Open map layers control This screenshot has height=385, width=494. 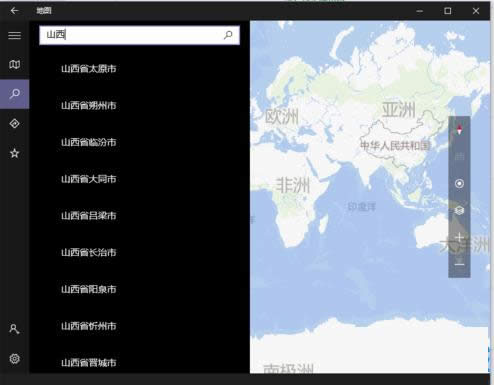pos(459,210)
